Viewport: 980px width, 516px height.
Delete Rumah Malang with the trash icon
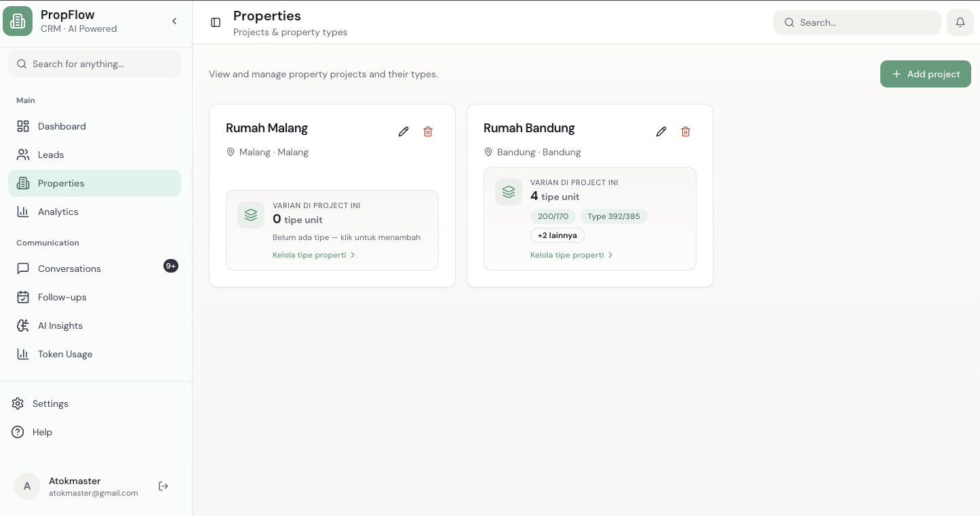[x=428, y=132]
